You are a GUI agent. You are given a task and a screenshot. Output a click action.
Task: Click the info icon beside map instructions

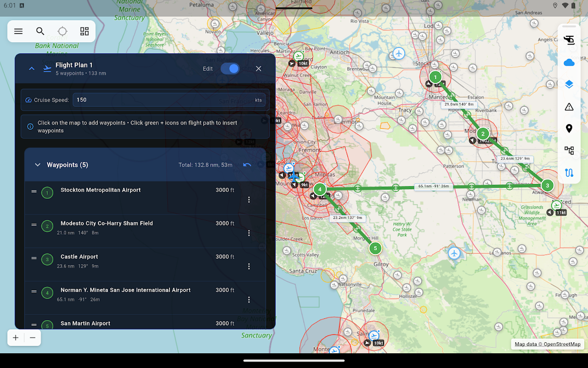click(30, 126)
